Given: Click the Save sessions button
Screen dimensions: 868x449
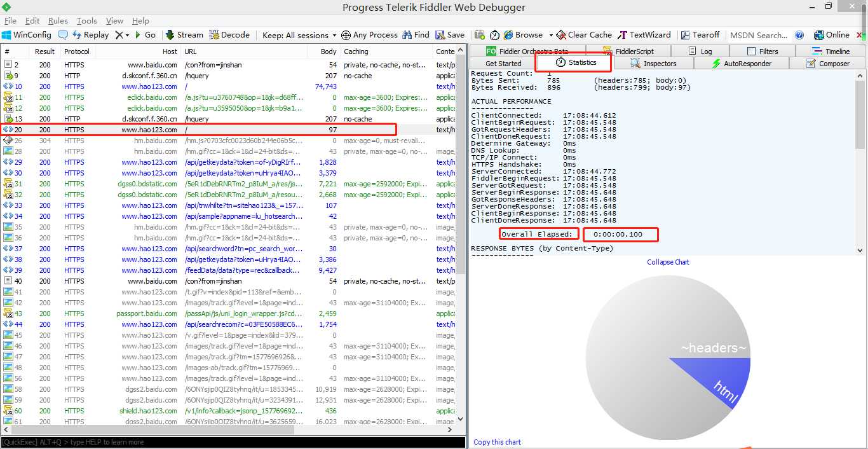Looking at the screenshot, I should [x=450, y=35].
